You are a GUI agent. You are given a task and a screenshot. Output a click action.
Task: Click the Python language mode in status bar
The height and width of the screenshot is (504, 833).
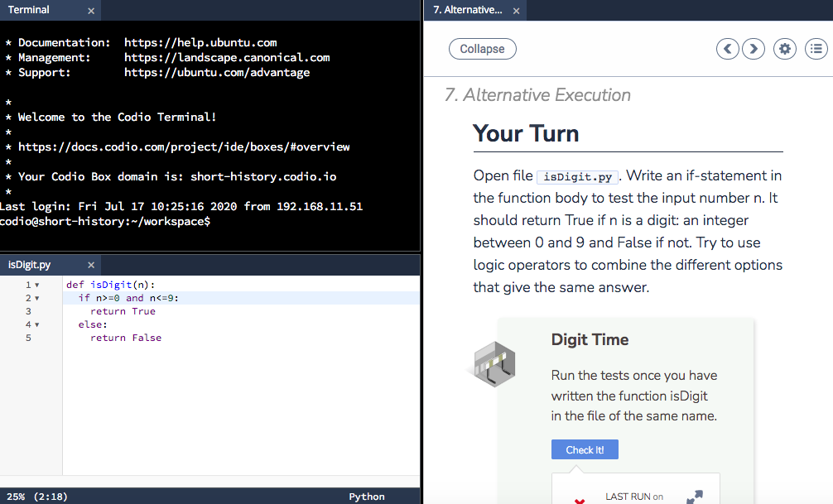coord(367,497)
